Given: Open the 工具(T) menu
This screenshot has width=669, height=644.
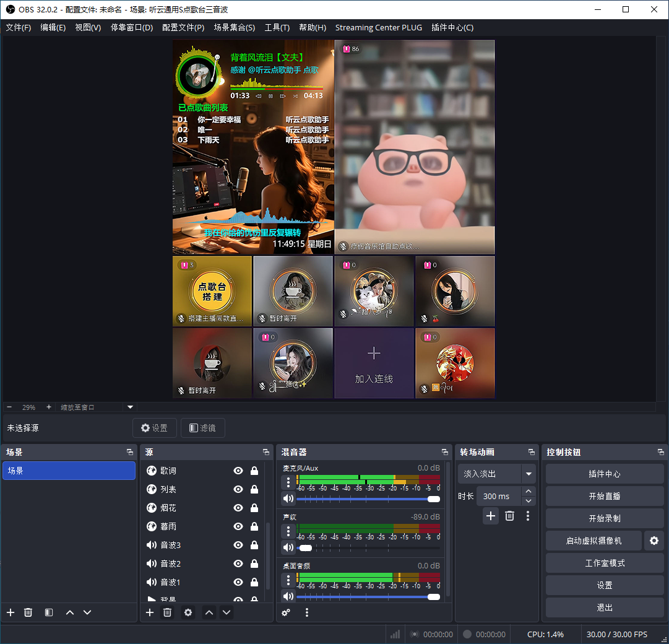Looking at the screenshot, I should 277,28.
